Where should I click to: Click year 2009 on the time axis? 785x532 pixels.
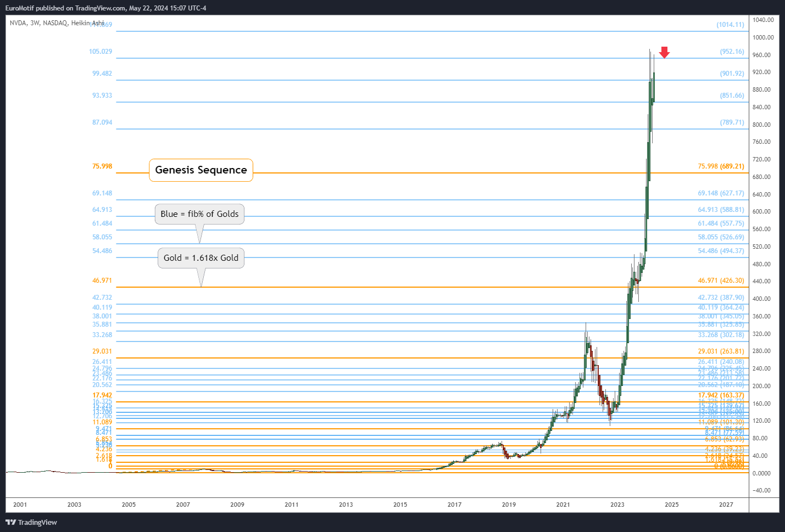click(x=237, y=505)
